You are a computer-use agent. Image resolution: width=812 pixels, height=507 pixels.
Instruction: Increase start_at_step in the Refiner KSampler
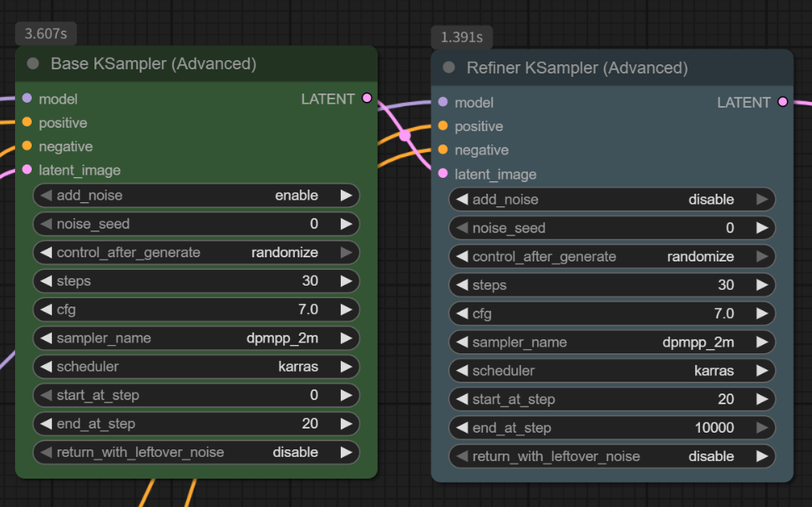[762, 399]
